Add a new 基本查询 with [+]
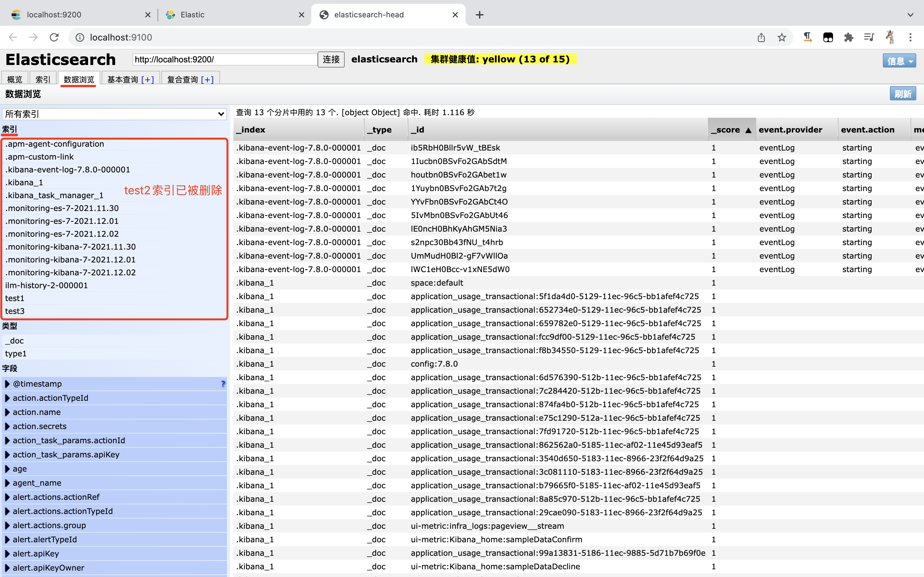This screenshot has width=924, height=577. point(148,79)
